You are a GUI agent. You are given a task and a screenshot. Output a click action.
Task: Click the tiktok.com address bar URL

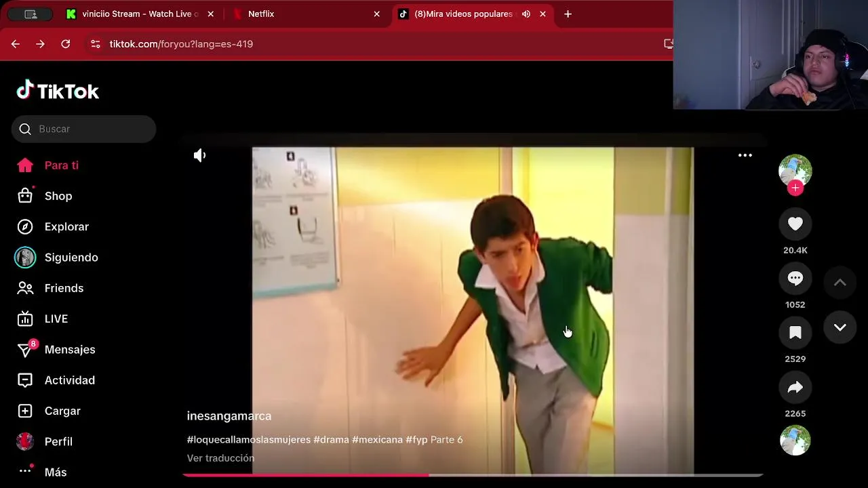pos(181,44)
